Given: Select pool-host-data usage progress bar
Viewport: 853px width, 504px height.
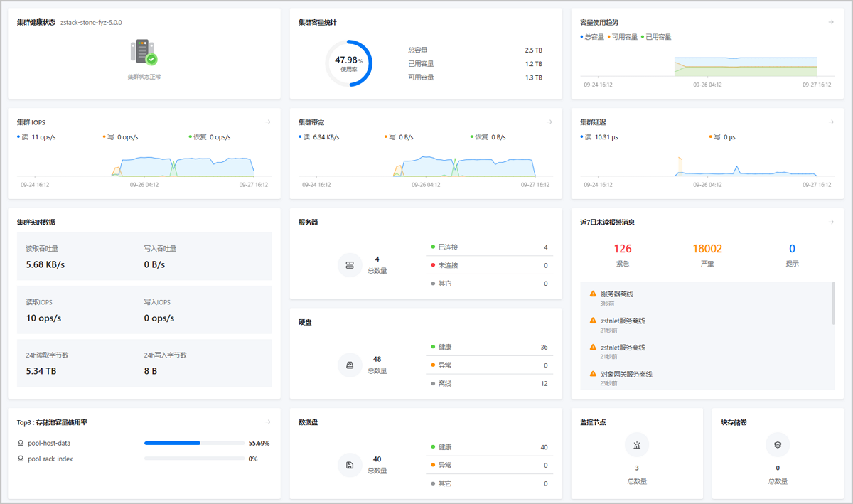Looking at the screenshot, I should [x=195, y=443].
